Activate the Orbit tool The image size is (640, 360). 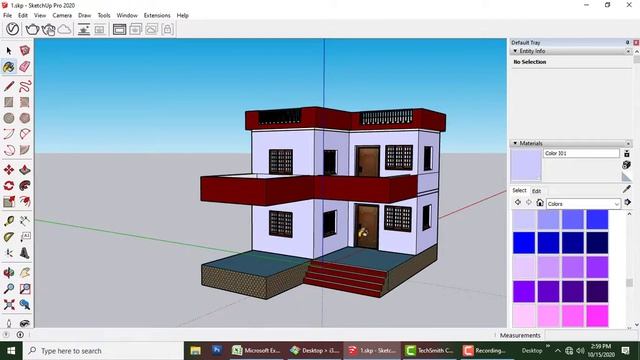click(9, 272)
